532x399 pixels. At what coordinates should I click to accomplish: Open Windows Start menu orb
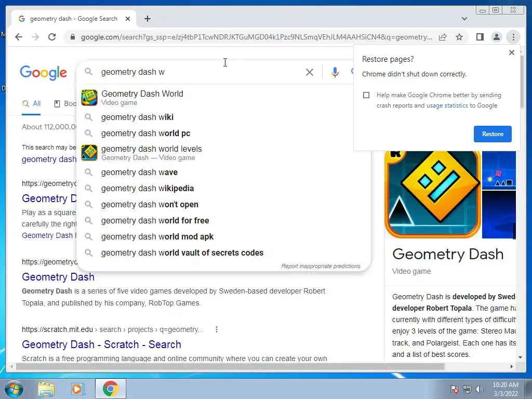click(14, 389)
